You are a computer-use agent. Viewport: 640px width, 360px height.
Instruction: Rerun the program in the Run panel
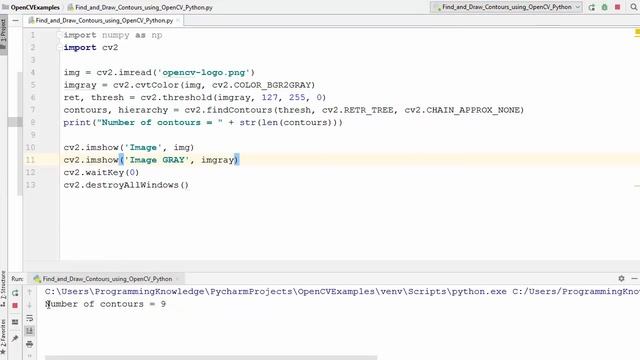[15, 293]
